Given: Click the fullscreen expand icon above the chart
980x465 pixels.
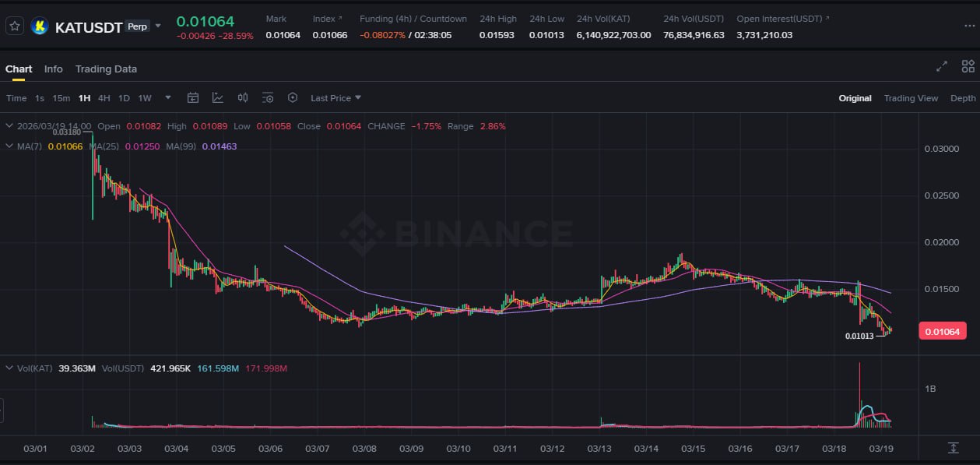Looking at the screenshot, I should pyautogui.click(x=941, y=67).
